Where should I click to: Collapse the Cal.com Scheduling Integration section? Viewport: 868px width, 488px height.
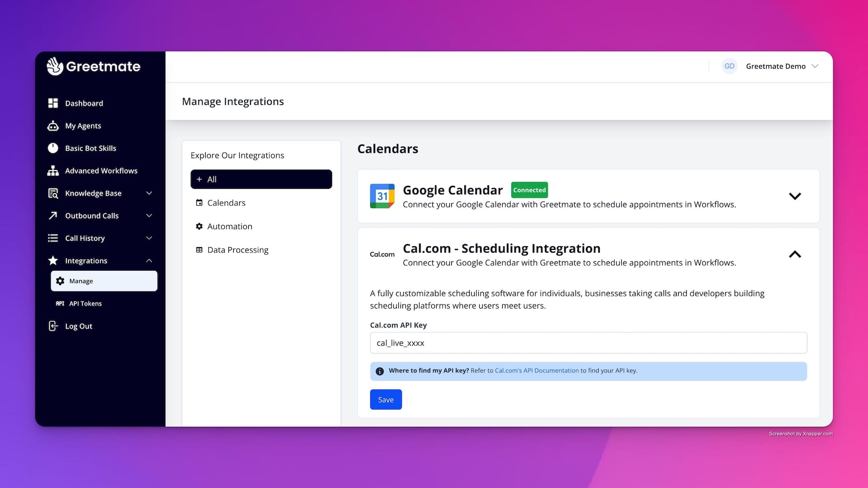[795, 254]
